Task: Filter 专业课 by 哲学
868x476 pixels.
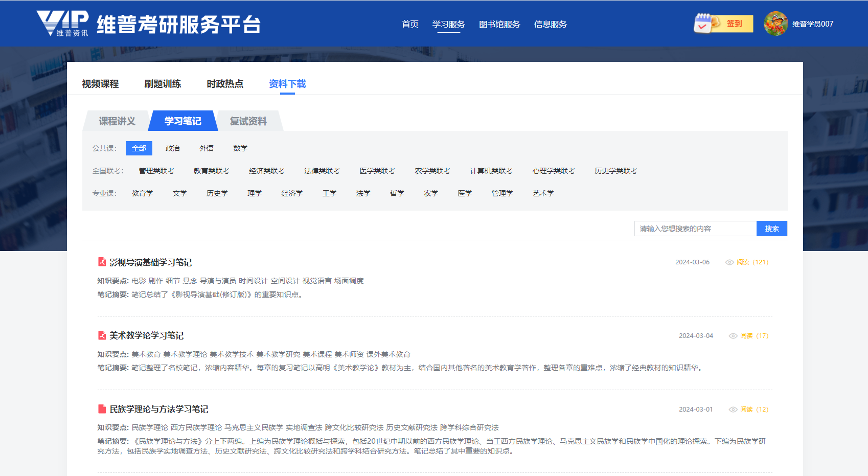Action: pyautogui.click(x=397, y=193)
